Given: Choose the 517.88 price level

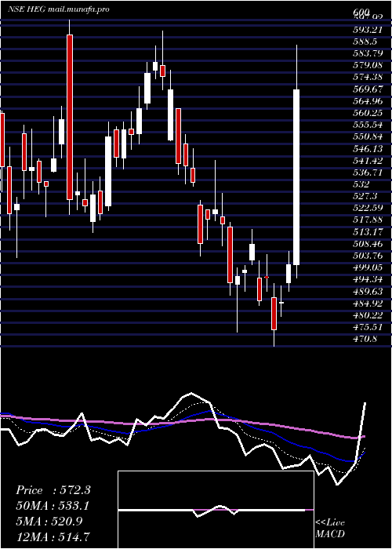Looking at the screenshot, I should pos(367,220).
